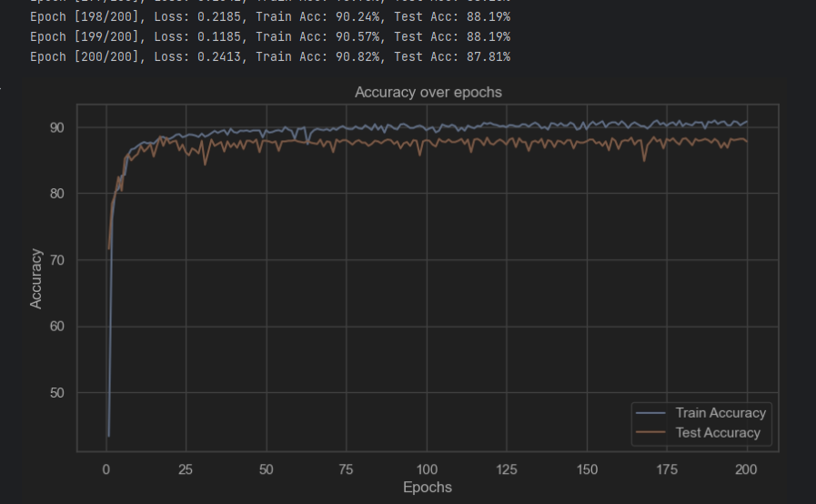816x504 pixels.
Task: Select the Epoch [198/200] output line
Action: click(270, 17)
